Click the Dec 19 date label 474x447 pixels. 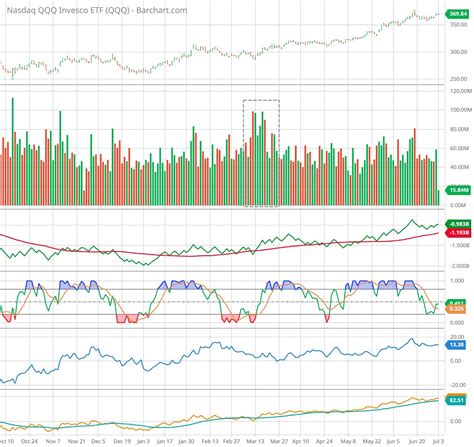(122, 441)
